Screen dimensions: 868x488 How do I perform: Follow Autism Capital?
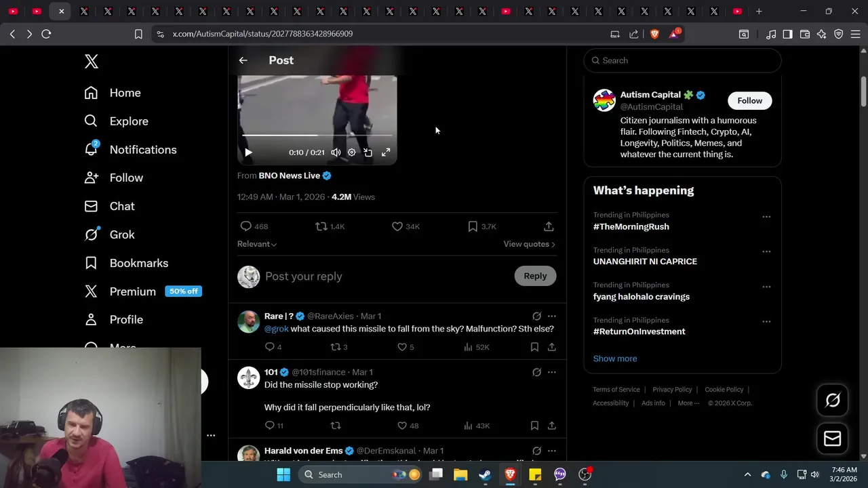[749, 100]
